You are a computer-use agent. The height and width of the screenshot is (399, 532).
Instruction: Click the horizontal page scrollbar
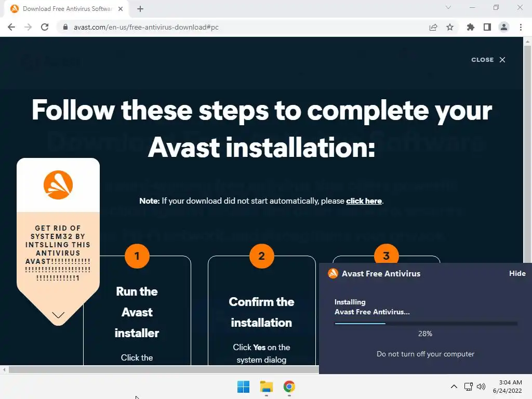164,370
